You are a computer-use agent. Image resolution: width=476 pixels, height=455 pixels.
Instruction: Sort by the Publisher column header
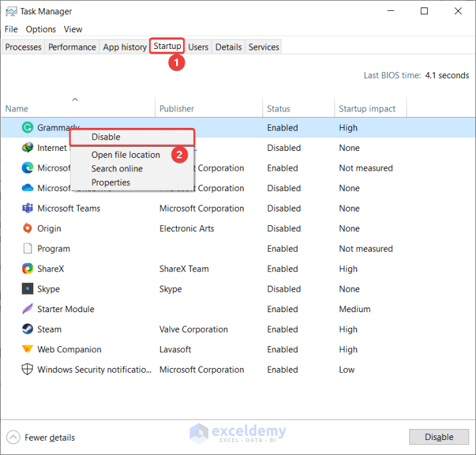[209, 108]
